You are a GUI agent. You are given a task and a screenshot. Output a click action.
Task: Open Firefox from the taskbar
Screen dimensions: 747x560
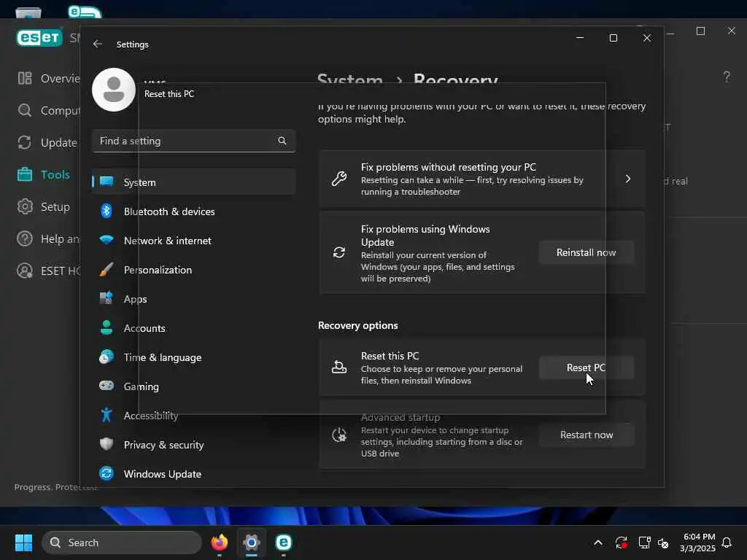pos(220,542)
